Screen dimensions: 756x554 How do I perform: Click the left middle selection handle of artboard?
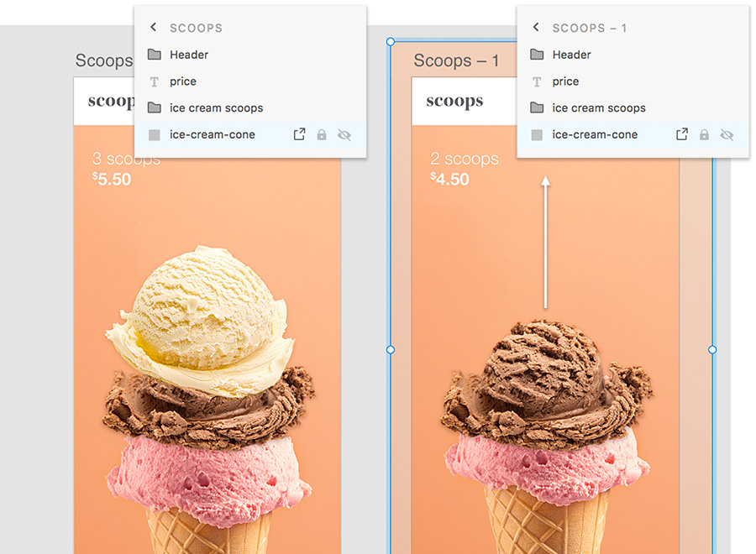click(x=391, y=350)
